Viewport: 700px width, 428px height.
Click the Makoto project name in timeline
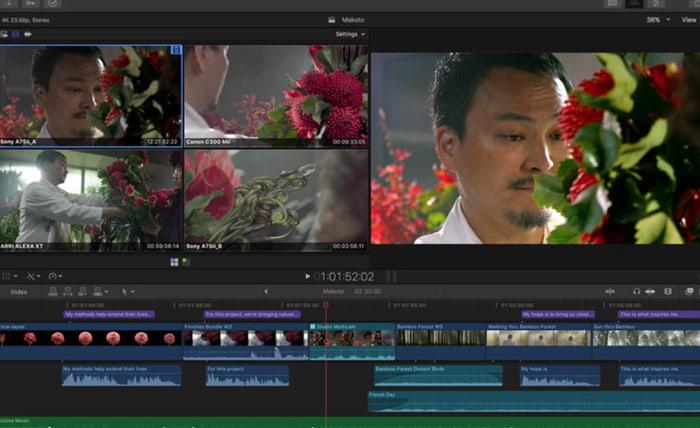click(x=333, y=291)
